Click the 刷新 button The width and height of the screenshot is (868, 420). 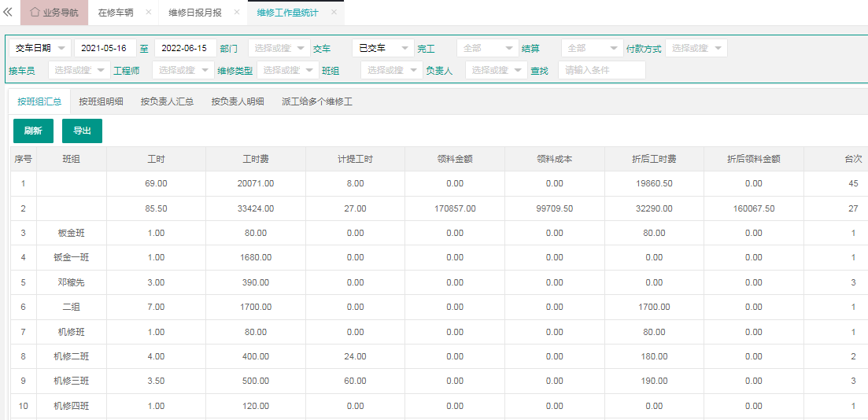click(33, 131)
